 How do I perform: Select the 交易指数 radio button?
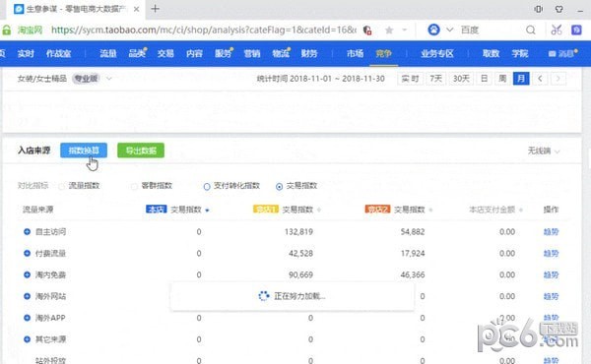click(x=279, y=186)
